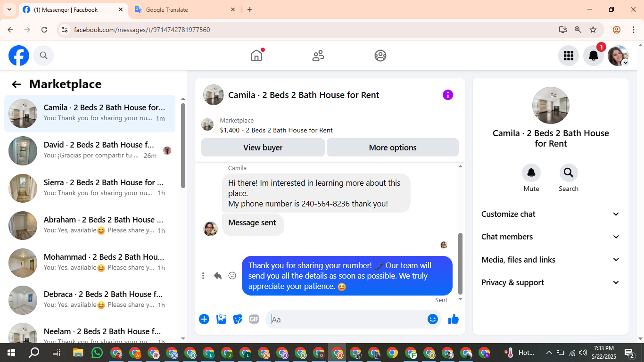Open Chrome zoom magnifier icon
The height and width of the screenshot is (362, 644).
coord(578,30)
